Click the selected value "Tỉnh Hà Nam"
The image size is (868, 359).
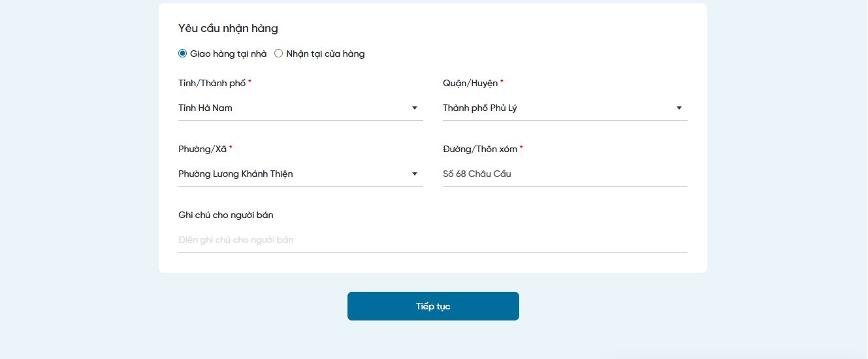click(x=205, y=108)
